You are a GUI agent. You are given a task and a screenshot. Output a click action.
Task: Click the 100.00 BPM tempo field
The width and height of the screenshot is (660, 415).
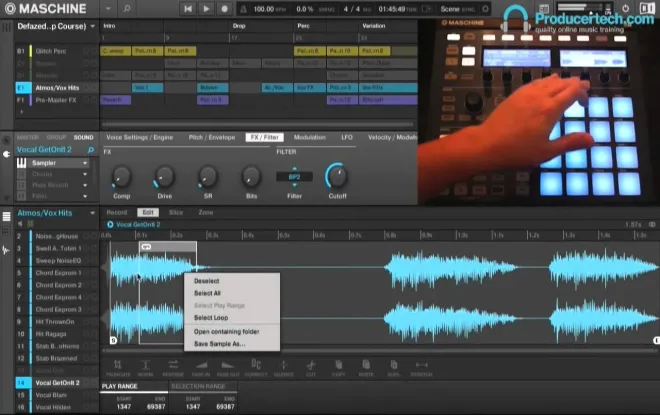click(x=269, y=9)
